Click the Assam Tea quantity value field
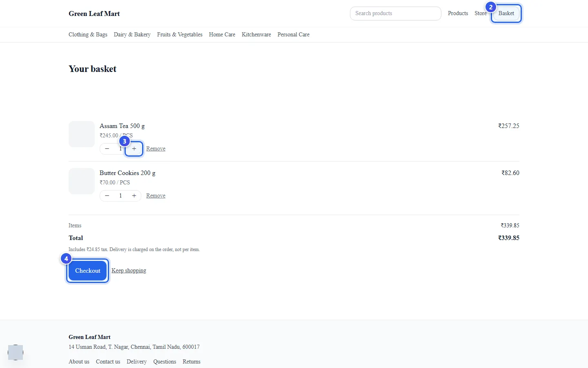Image resolution: width=588 pixels, height=368 pixels. [120, 149]
